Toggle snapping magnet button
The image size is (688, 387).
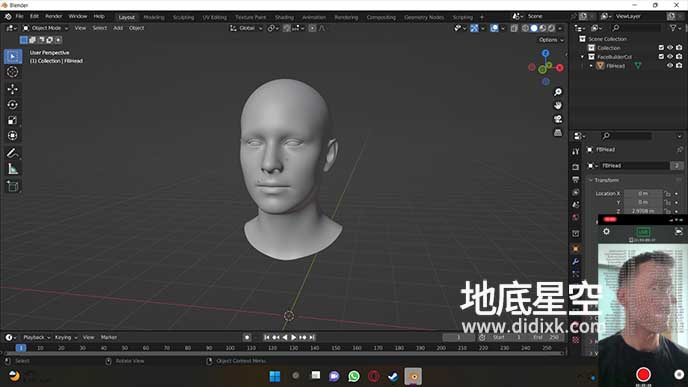287,28
